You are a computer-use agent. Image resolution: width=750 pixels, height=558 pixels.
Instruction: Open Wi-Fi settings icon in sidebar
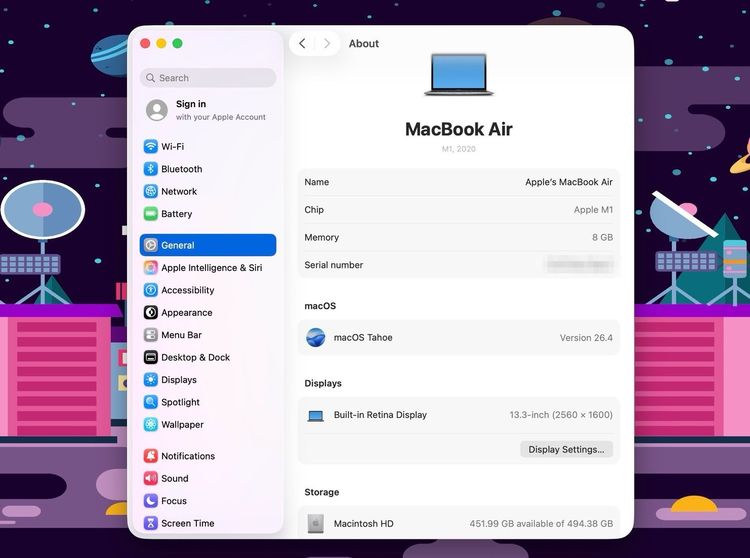pyautogui.click(x=151, y=146)
